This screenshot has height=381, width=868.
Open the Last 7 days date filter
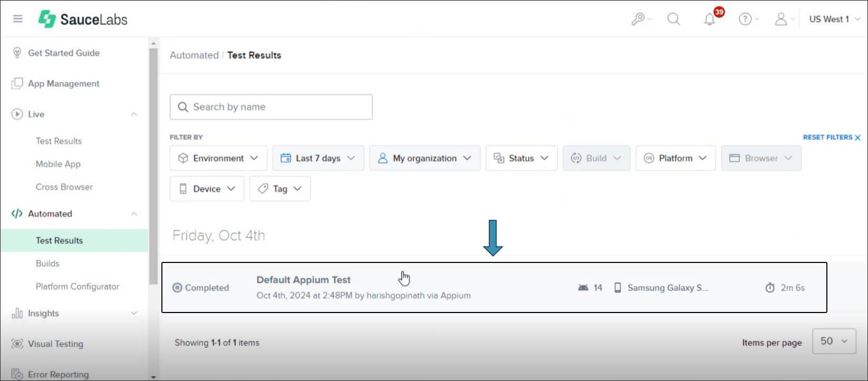318,158
